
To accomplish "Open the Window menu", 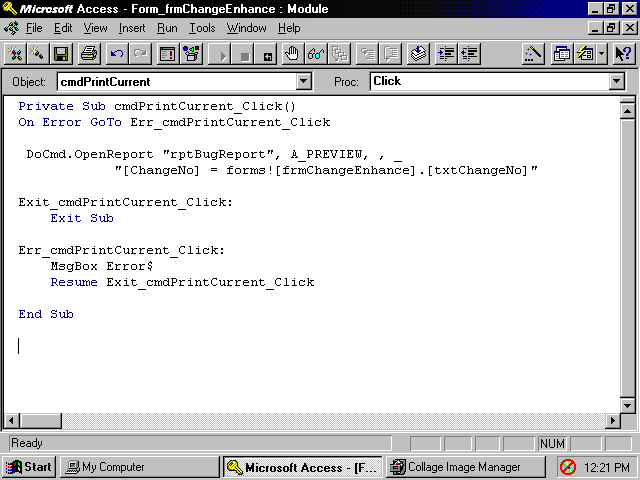I will tap(247, 28).
